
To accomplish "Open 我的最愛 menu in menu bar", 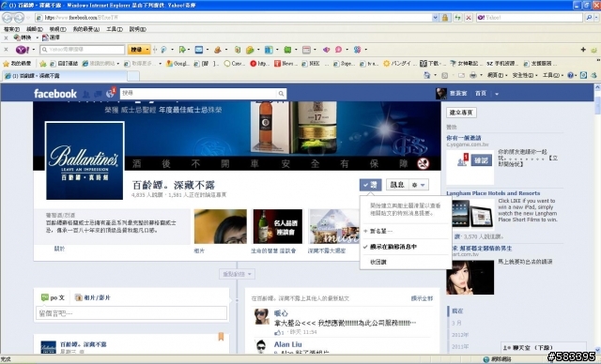I will pos(86,29).
